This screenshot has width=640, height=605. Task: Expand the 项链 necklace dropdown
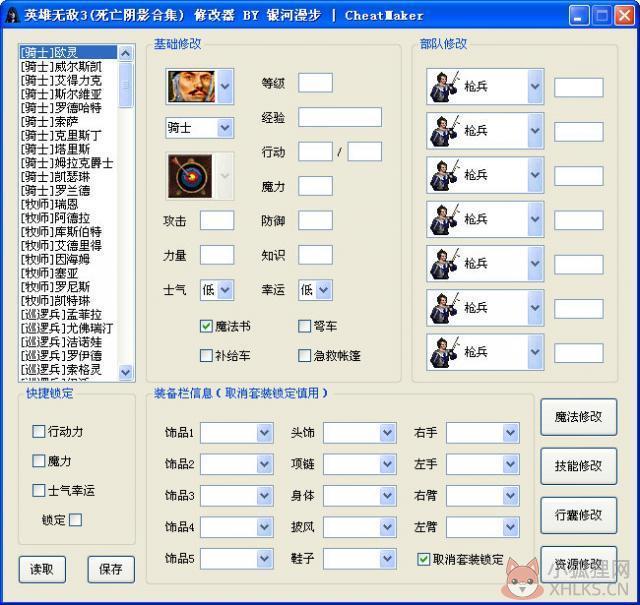coord(387,464)
